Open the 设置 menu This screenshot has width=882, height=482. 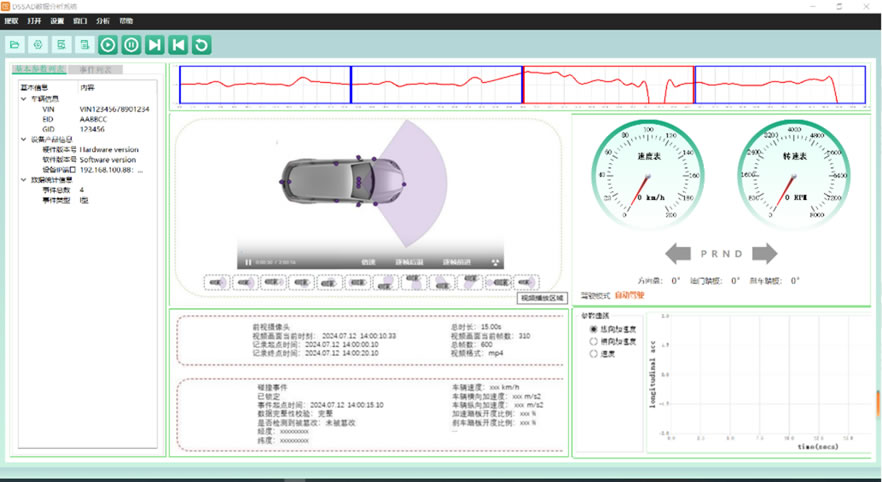point(57,21)
